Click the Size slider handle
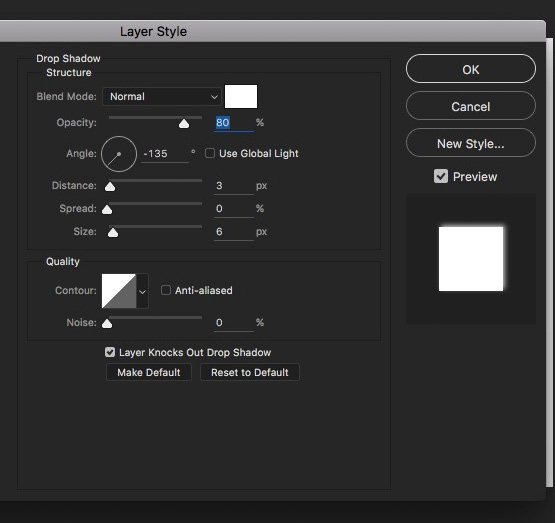The height and width of the screenshot is (523, 555). coord(113,232)
